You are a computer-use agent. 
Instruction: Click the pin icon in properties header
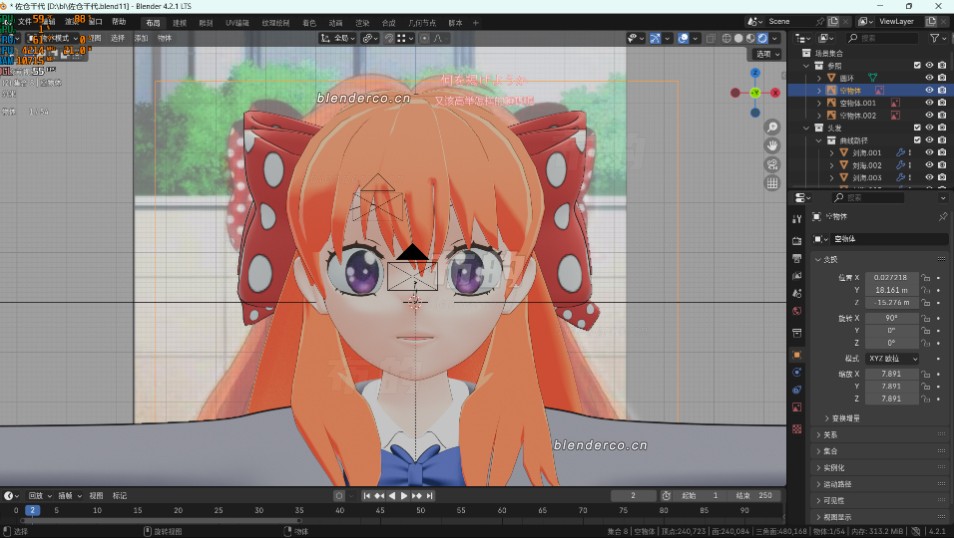point(942,217)
